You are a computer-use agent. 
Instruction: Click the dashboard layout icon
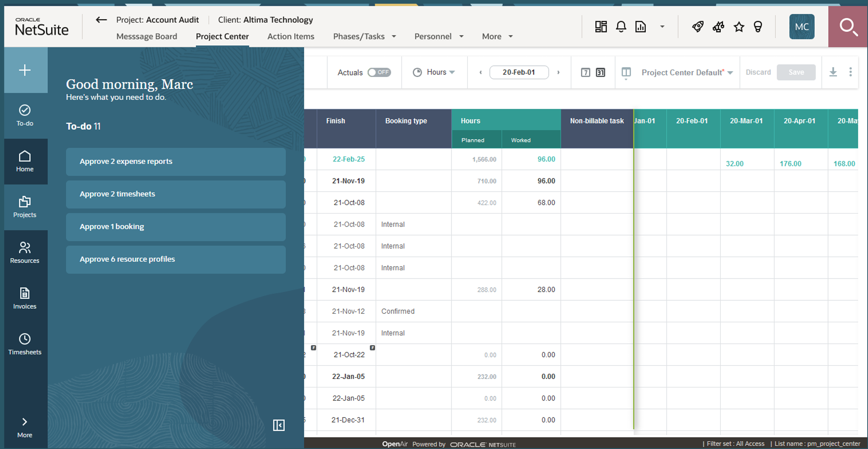click(601, 27)
